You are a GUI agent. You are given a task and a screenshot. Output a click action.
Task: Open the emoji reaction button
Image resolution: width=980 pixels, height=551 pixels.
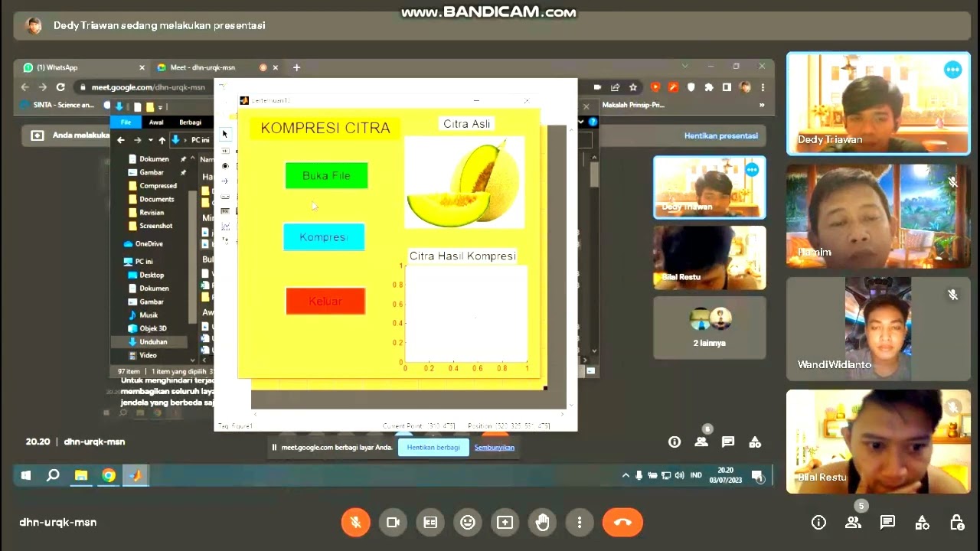(468, 522)
